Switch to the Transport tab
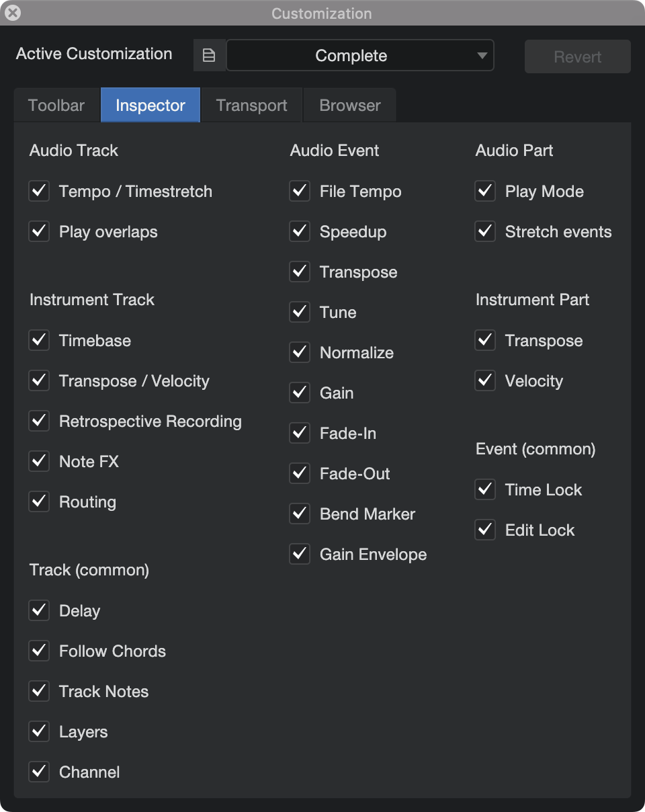Viewport: 645px width, 812px height. (252, 106)
